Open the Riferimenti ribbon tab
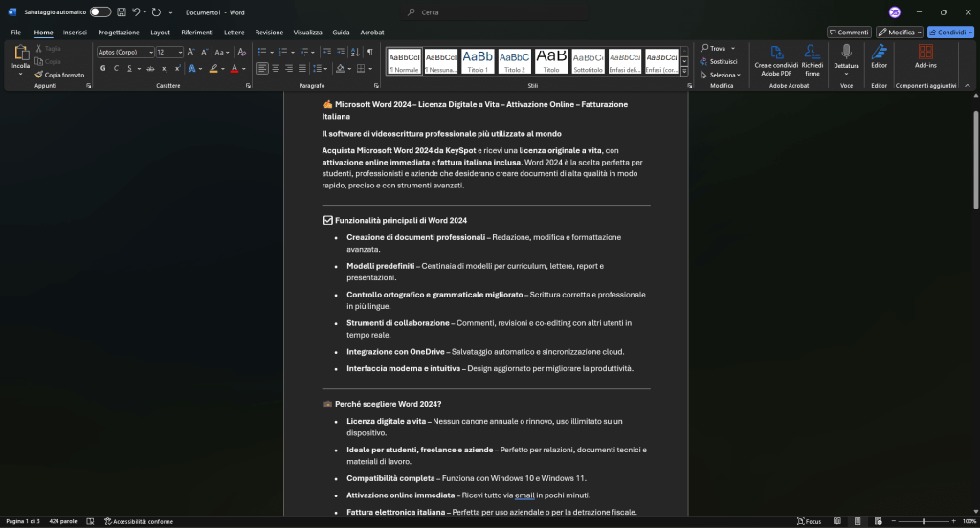This screenshot has width=980, height=528. pos(197,32)
